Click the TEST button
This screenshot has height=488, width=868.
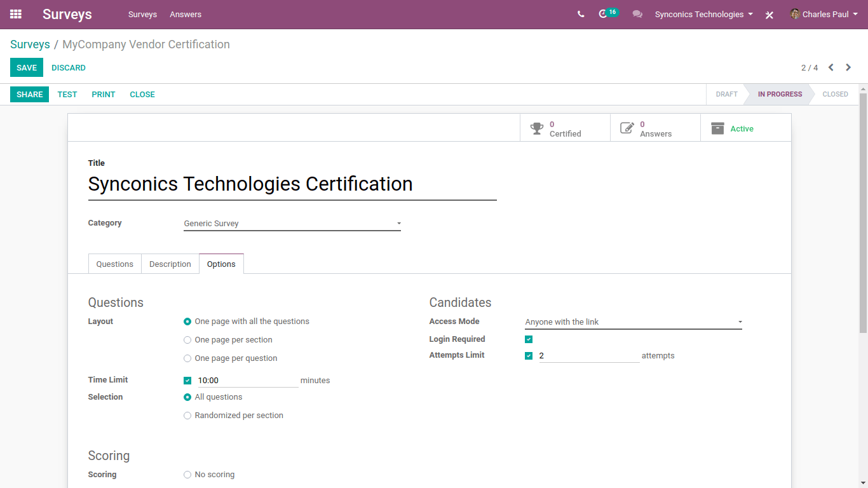67,94
